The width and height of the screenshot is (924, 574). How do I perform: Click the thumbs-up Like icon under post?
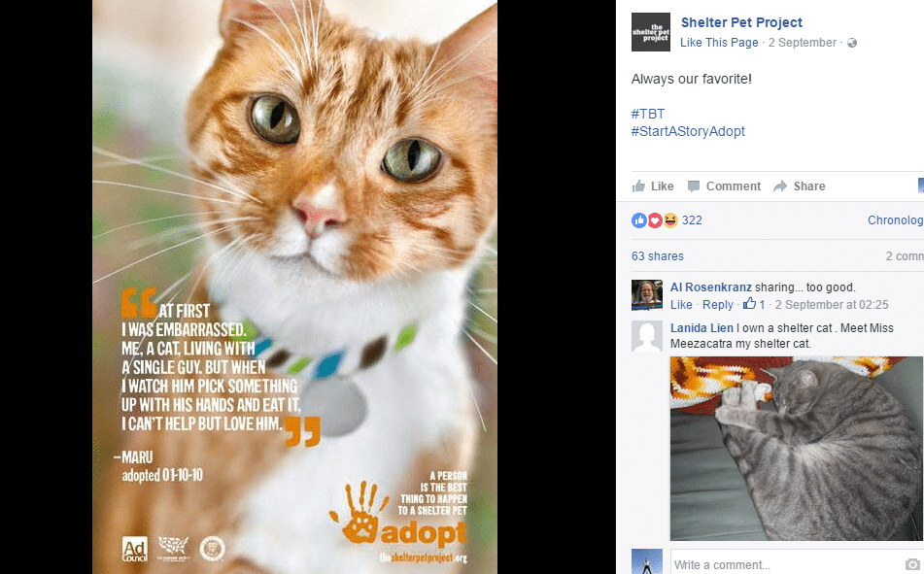coord(638,186)
